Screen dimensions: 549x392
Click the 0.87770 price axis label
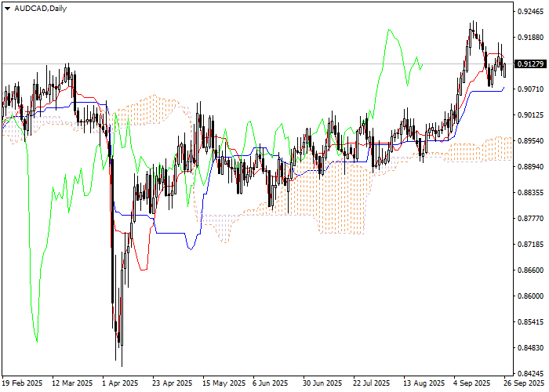pos(530,219)
